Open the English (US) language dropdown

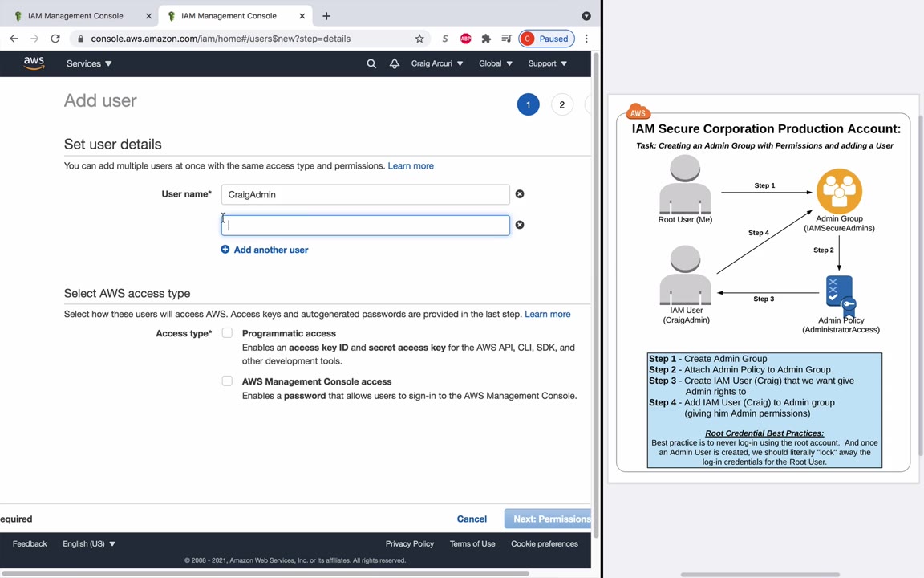point(89,543)
